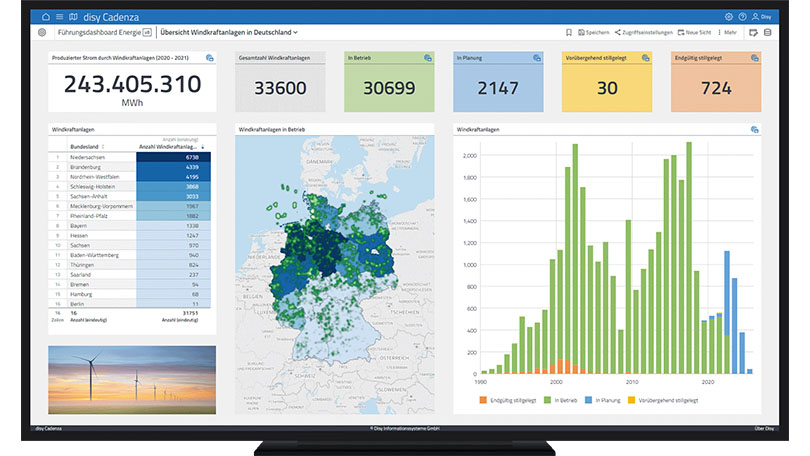Screen dimensions: 810x456
Task: Open the map icon in header
Action: coord(73,17)
